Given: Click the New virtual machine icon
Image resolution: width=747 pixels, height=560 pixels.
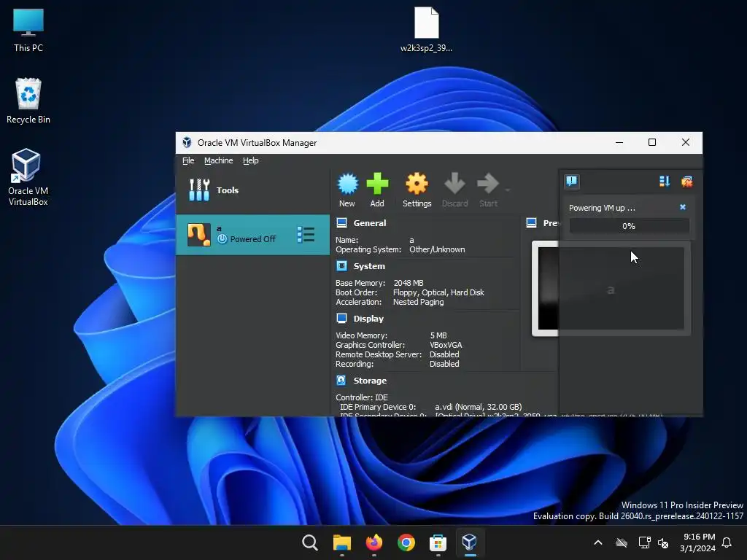Looking at the screenshot, I should [x=347, y=184].
